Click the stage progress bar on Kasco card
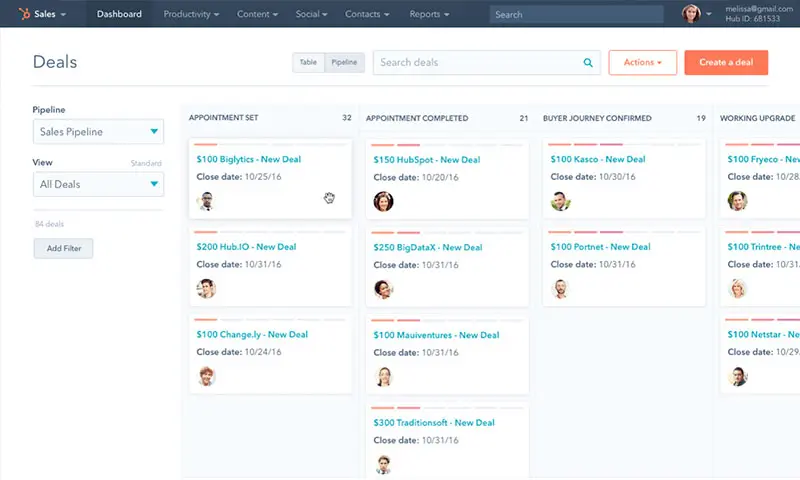 tap(624, 145)
